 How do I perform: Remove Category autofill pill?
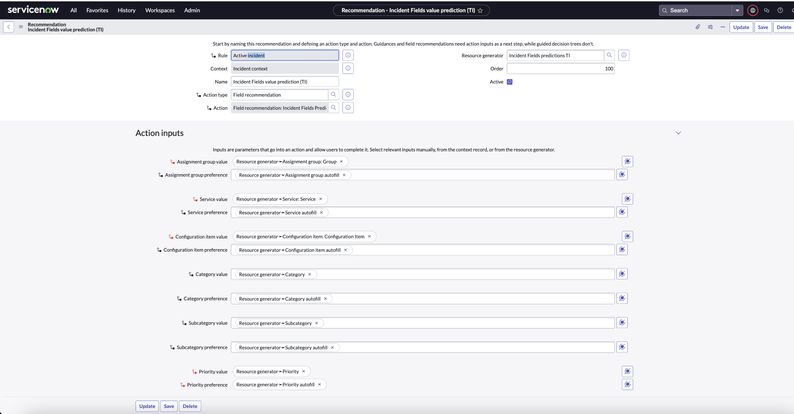point(325,299)
